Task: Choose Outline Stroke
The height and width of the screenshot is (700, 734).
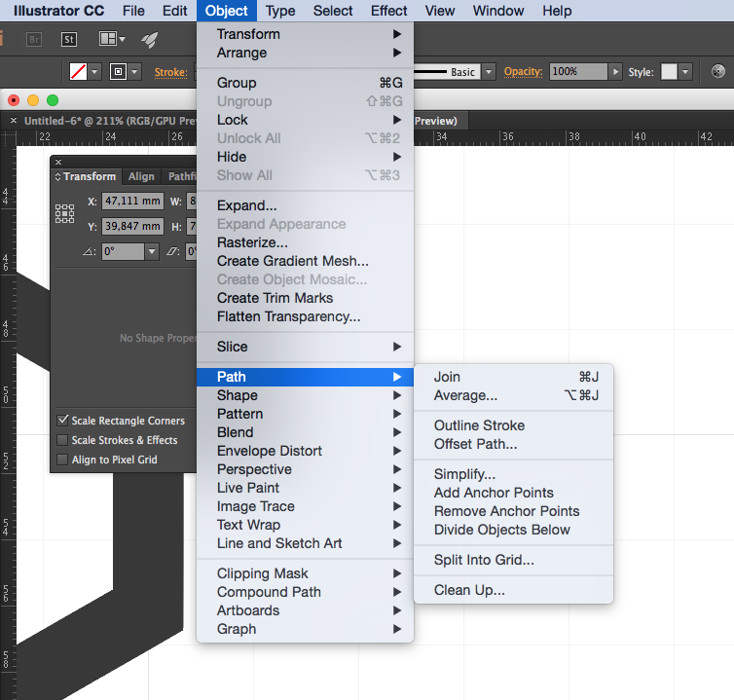Action: pos(514,425)
